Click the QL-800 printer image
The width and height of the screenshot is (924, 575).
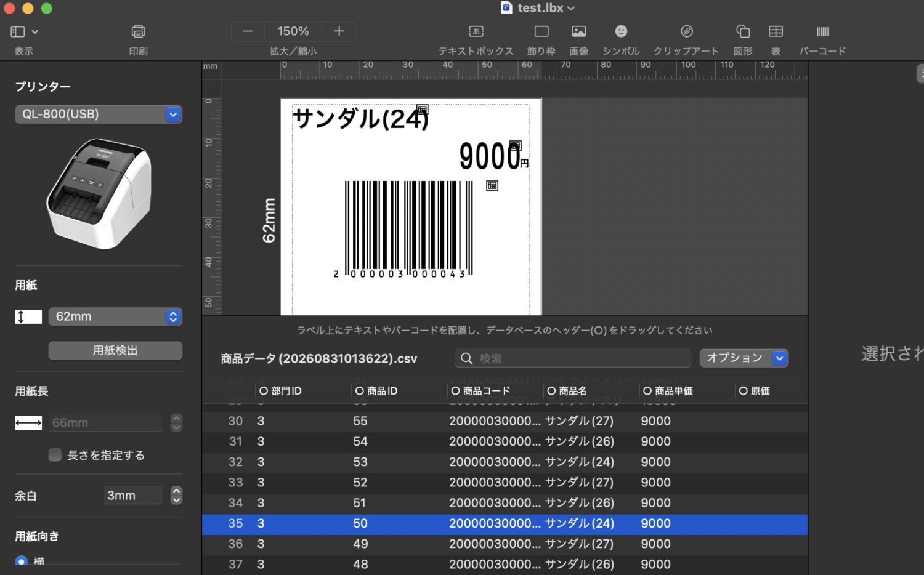pyautogui.click(x=99, y=193)
